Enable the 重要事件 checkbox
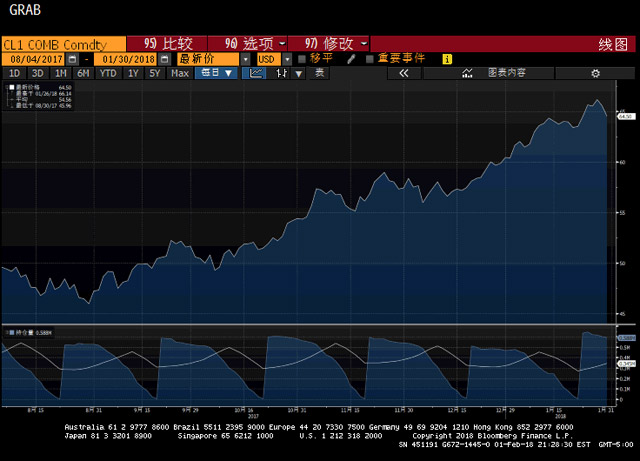This screenshot has height=461, width=640. pyautogui.click(x=369, y=59)
